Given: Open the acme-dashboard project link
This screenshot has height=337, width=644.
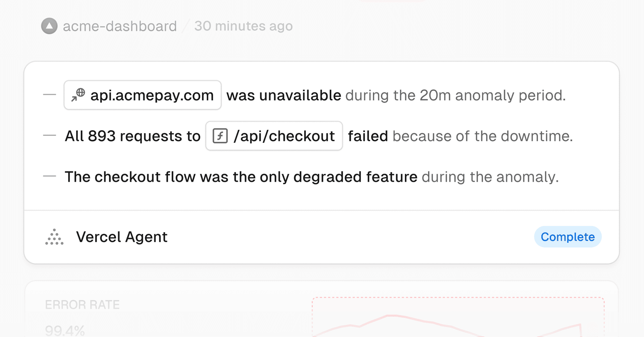Looking at the screenshot, I should pyautogui.click(x=120, y=26).
